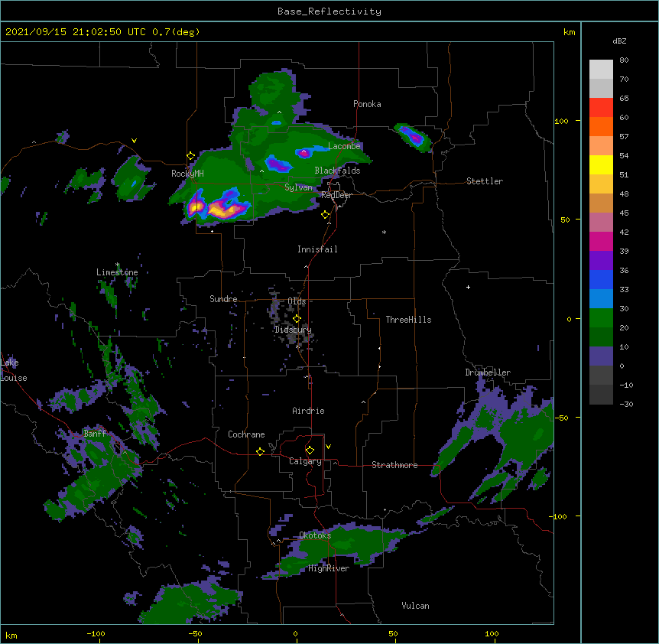Click the -30 value on the dBZ scale
The width and height of the screenshot is (659, 644).
(x=626, y=404)
